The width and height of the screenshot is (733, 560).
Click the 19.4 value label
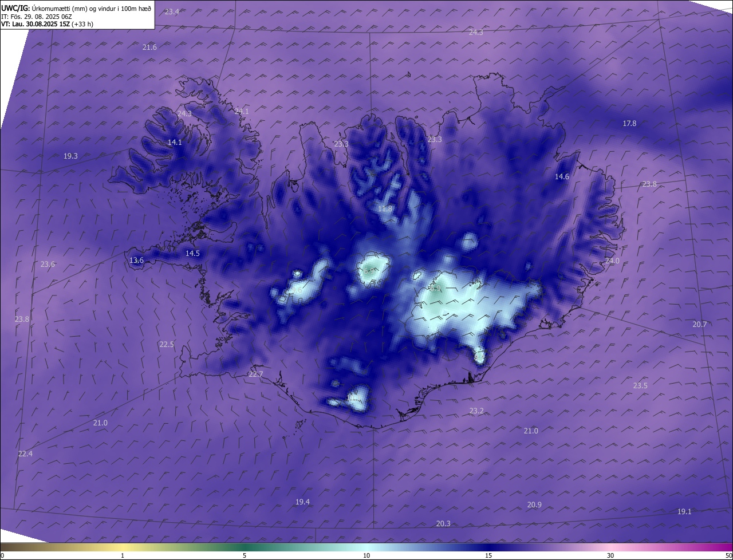pyautogui.click(x=302, y=502)
